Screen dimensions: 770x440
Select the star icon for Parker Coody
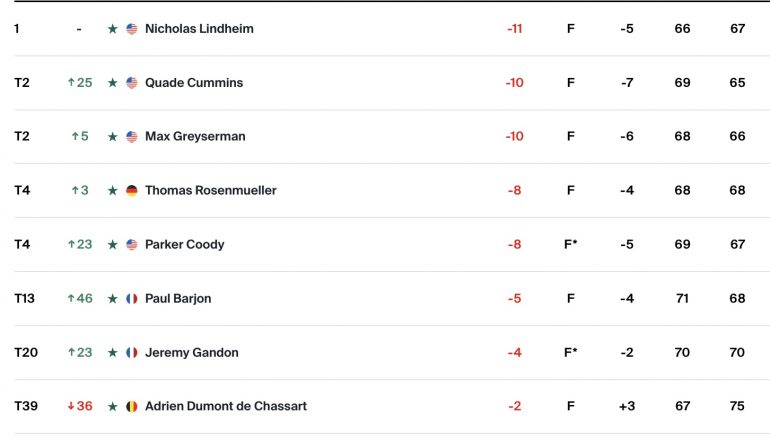(x=112, y=245)
